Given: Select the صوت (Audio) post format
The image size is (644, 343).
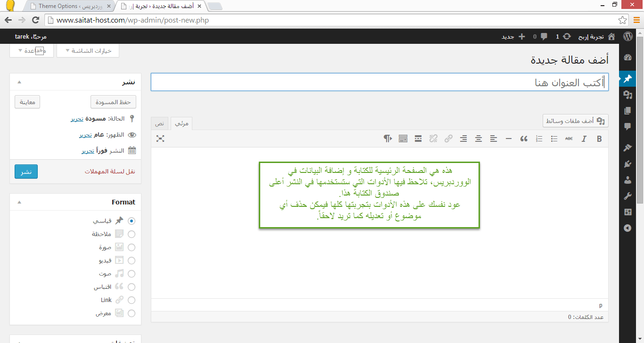Looking at the screenshot, I should coord(132,273).
